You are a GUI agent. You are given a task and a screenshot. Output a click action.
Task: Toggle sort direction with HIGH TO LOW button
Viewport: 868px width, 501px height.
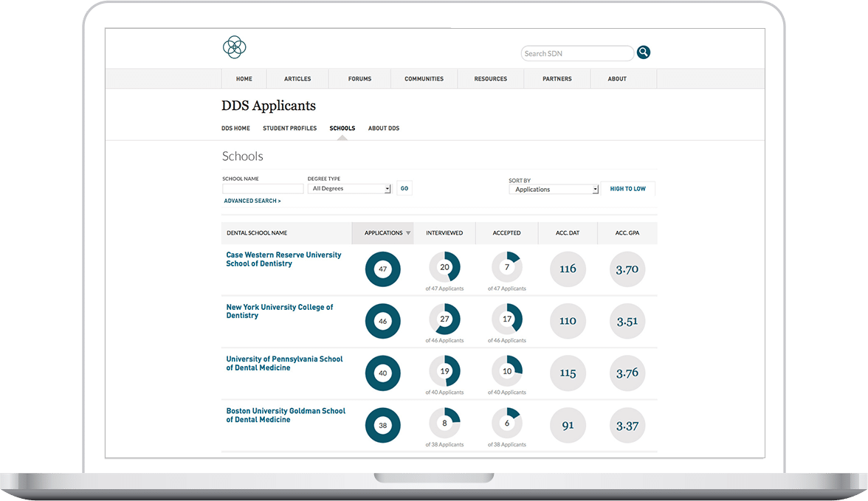point(627,188)
